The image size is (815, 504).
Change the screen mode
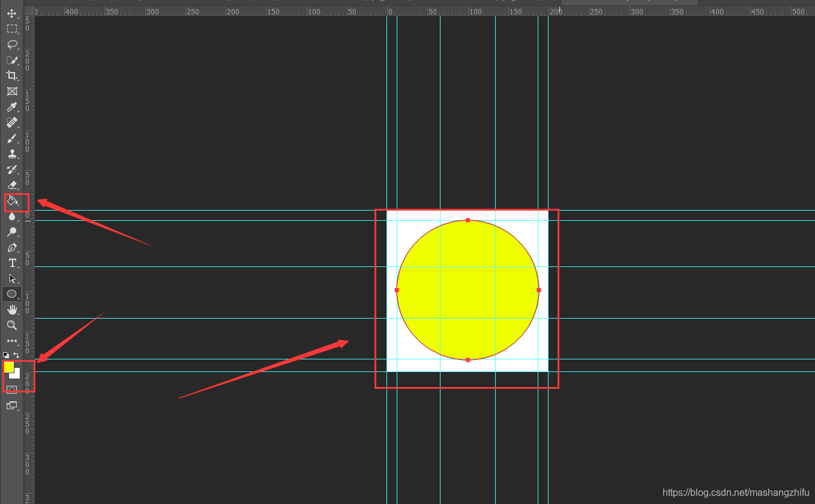11,406
